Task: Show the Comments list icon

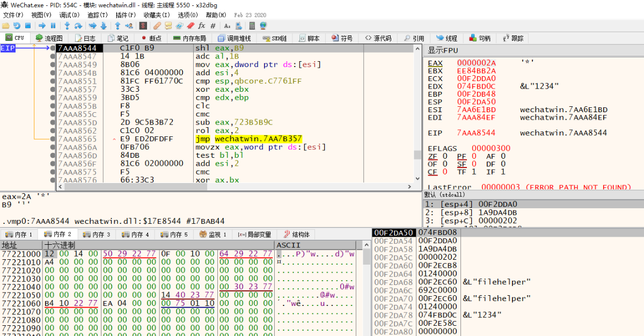Action: click(x=168, y=26)
